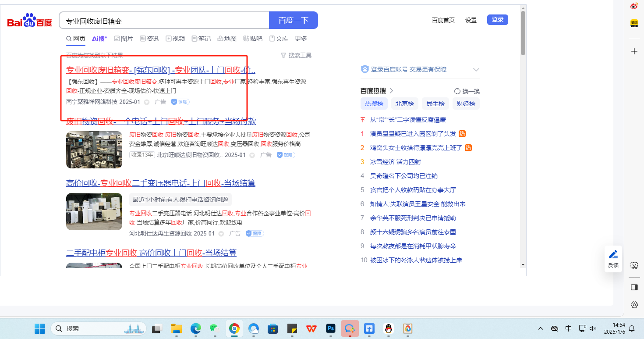The height and width of the screenshot is (339, 644).
Task: Launch WPS Office from taskbar
Action: pyautogui.click(x=311, y=328)
